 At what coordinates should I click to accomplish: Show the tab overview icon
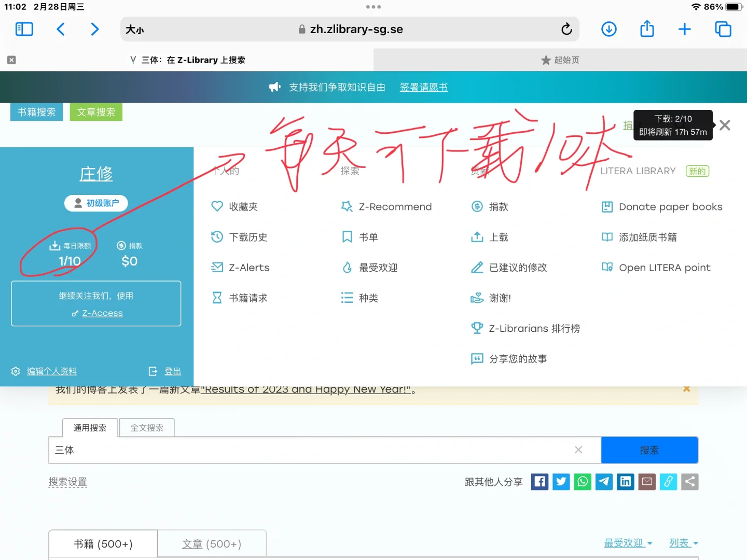click(x=723, y=29)
